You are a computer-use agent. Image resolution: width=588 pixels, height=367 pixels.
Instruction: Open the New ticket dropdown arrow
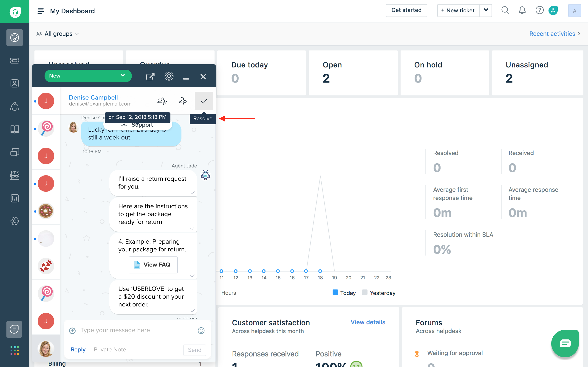(486, 11)
